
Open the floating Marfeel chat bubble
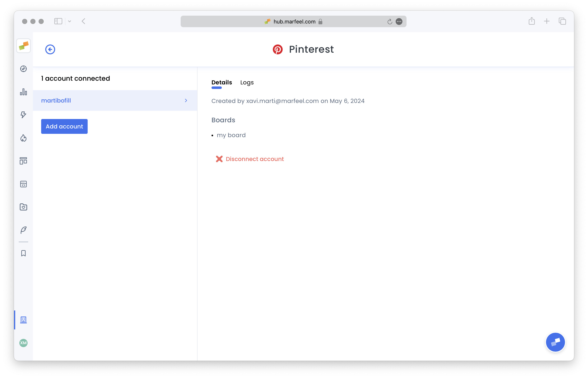(x=555, y=342)
